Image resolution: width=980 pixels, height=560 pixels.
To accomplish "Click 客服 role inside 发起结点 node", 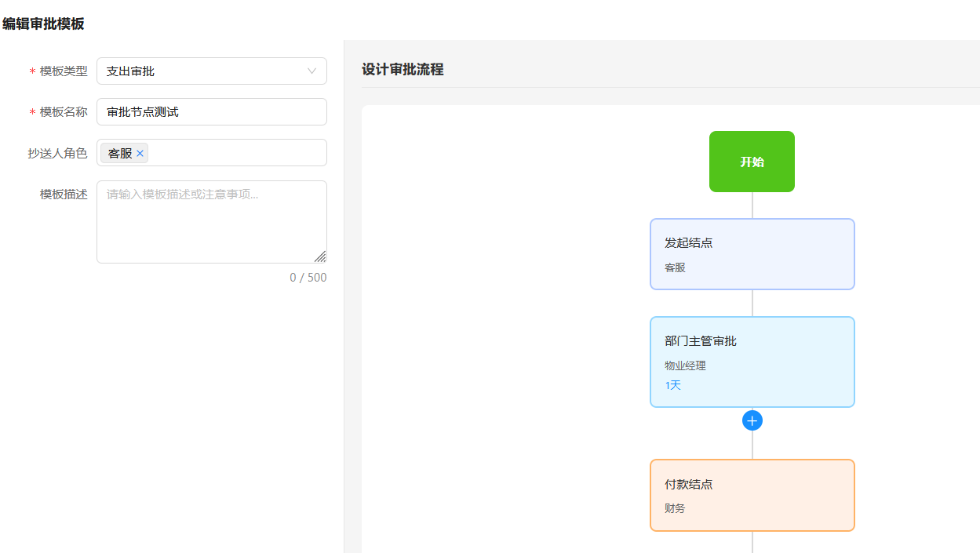I will pos(675,267).
